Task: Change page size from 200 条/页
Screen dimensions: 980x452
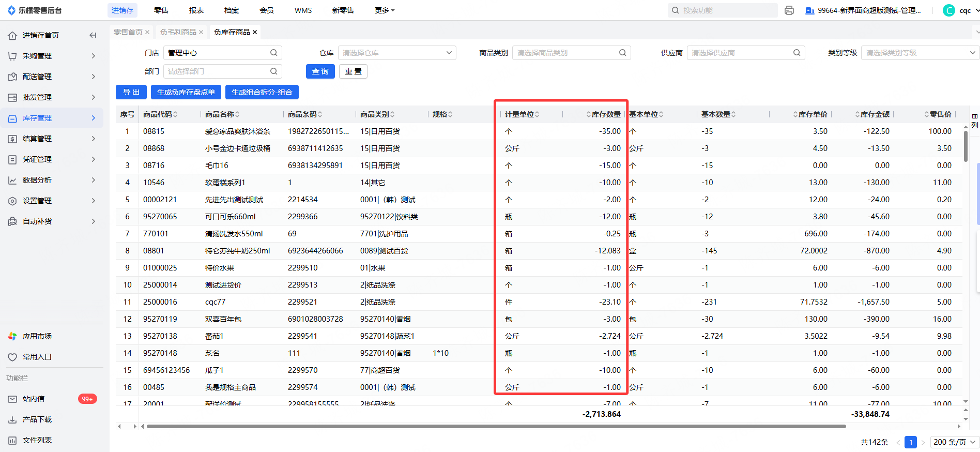Action: (x=954, y=442)
